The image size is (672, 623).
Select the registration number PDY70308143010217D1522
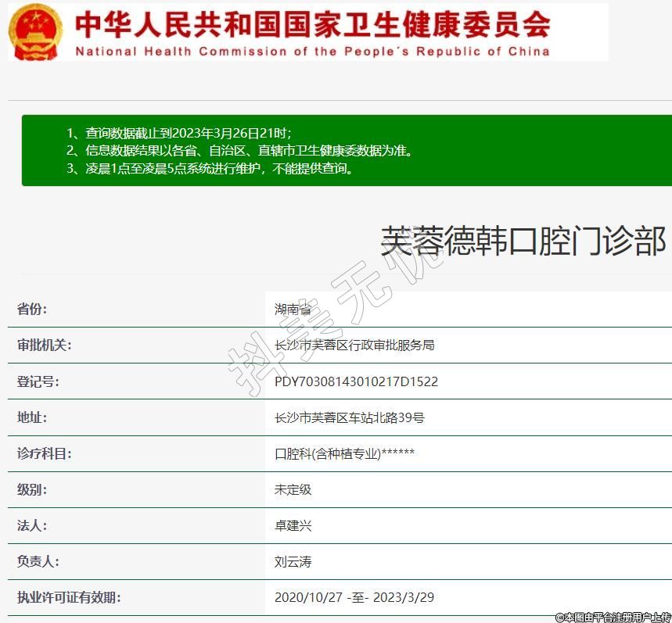(356, 381)
